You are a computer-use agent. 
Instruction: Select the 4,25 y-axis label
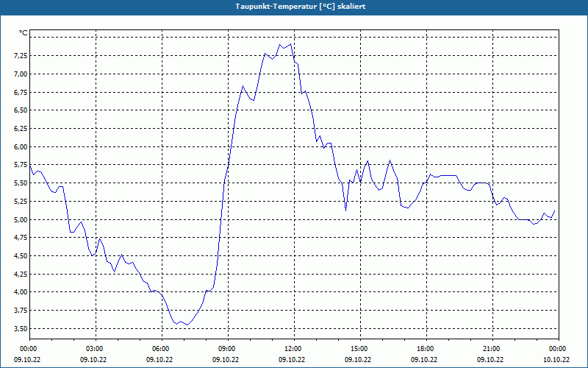(x=21, y=274)
